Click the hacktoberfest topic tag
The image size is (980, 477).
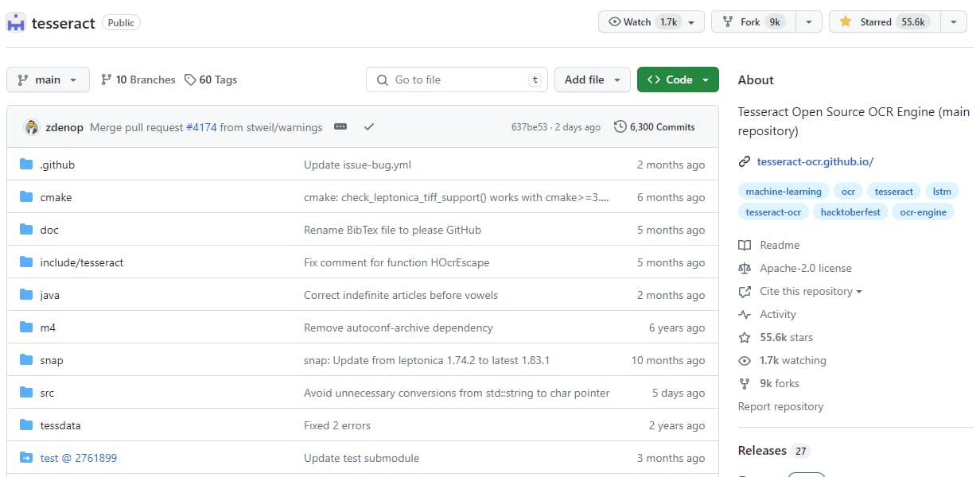pos(850,212)
